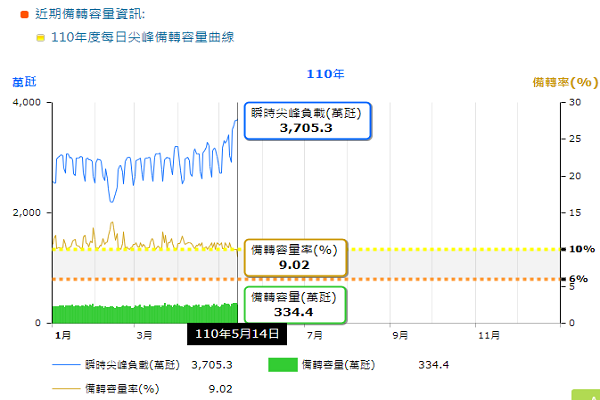
Task: Select the 7月 label on the x-axis
Action: [x=315, y=334]
